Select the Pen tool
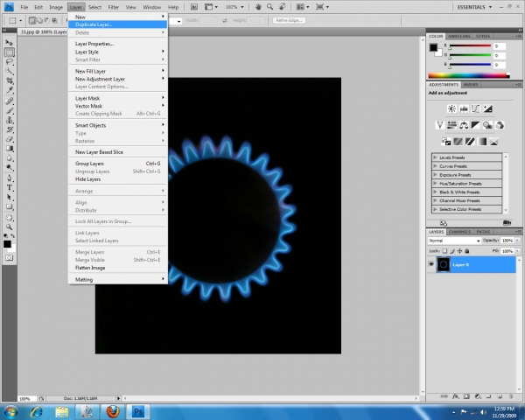525x420 pixels. 10,178
